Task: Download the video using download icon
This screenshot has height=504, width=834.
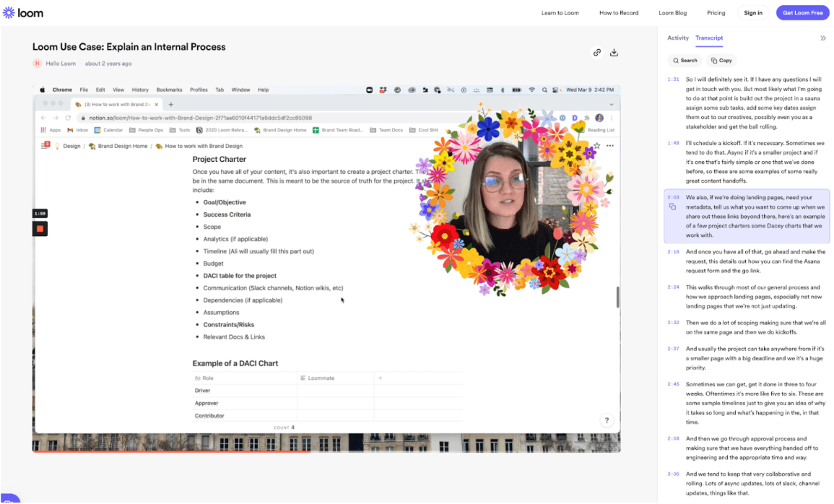Action: point(614,52)
